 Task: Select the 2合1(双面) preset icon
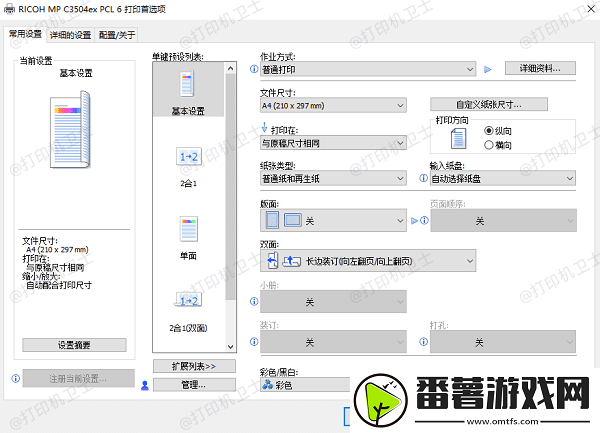click(x=189, y=300)
